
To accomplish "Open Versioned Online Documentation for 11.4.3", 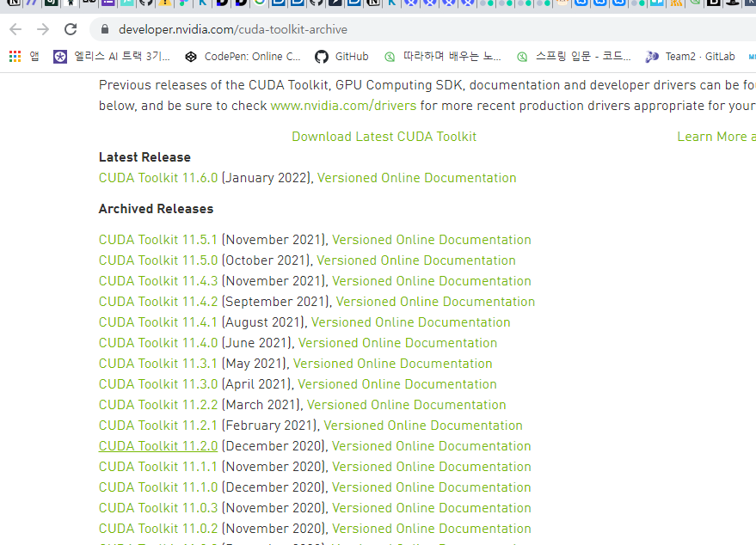I will (432, 281).
